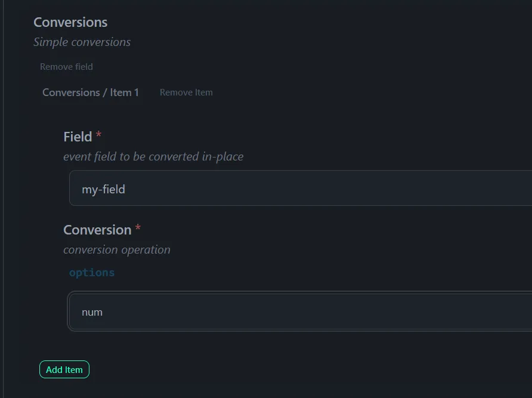Click the red asterisk next to Field
Screen dimensions: 532x398
[x=97, y=135]
